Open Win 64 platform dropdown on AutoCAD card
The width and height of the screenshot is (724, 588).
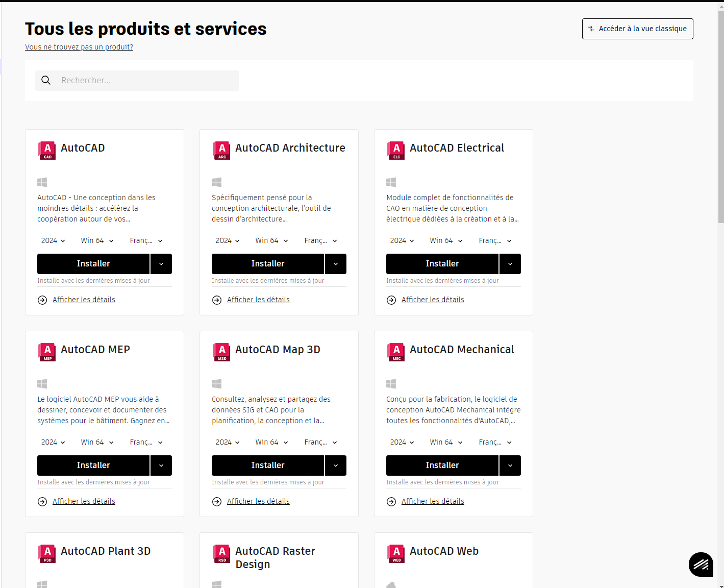click(97, 240)
